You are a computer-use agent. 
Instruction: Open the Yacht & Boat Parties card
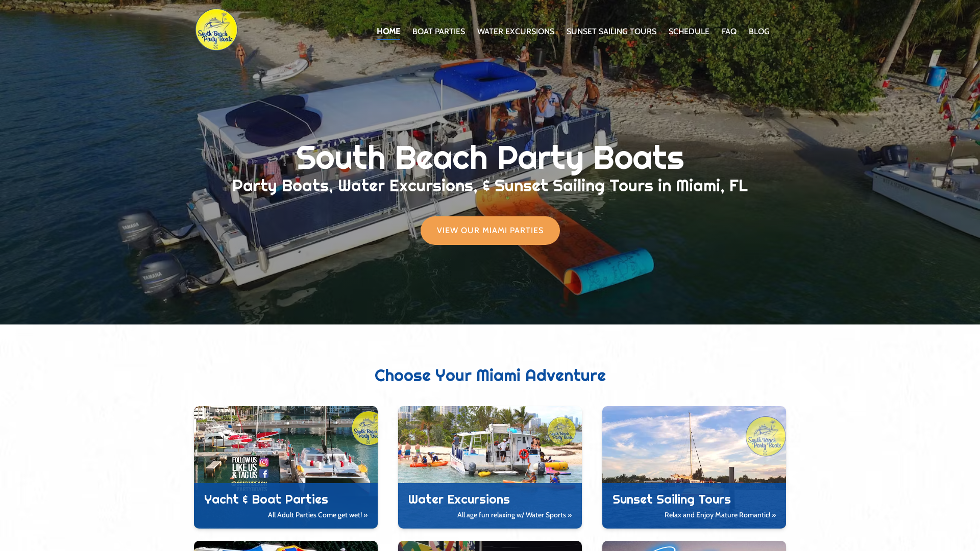click(x=286, y=467)
